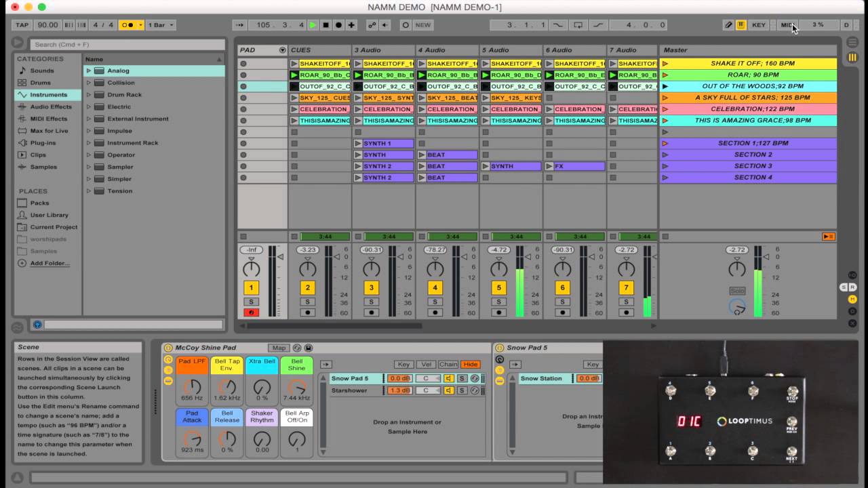Arm track 4 for recording
This screenshot has height=488, width=868.
(435, 312)
